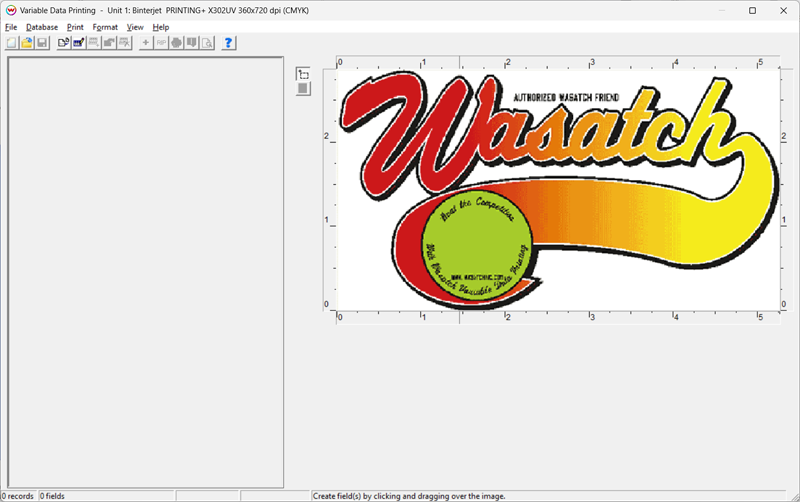Image resolution: width=800 pixels, height=502 pixels.
Task: Click the green circle in preview image
Action: click(x=478, y=247)
